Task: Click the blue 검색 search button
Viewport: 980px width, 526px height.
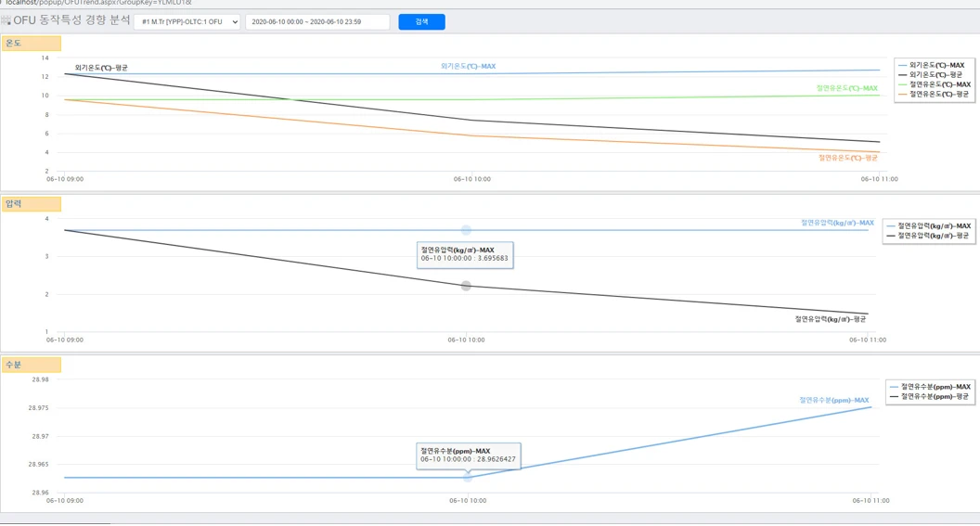Action: pyautogui.click(x=422, y=22)
